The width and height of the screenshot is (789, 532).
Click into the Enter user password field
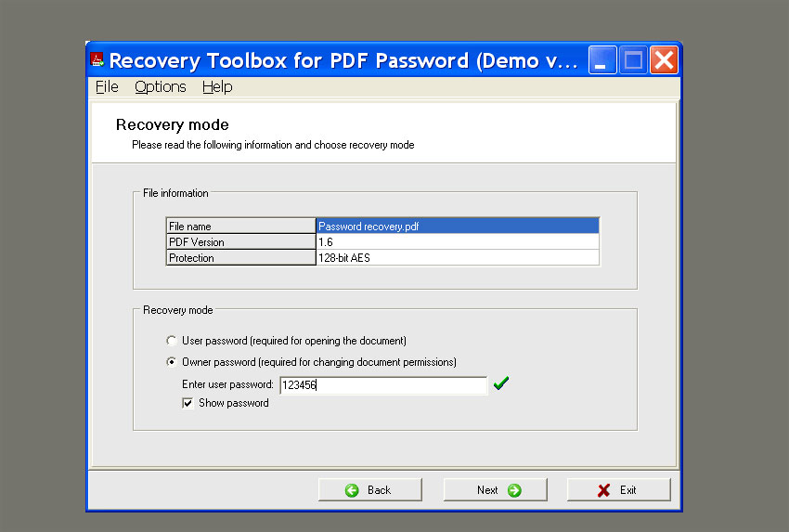coord(382,385)
